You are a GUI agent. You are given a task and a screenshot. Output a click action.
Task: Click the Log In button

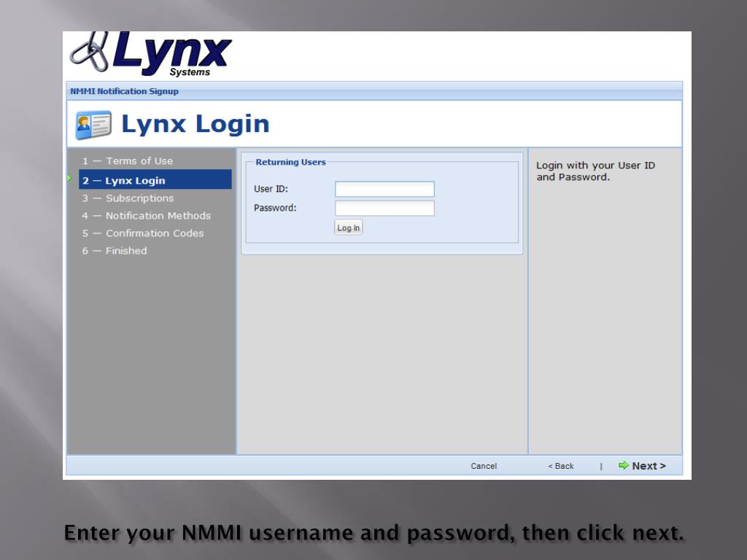348,227
